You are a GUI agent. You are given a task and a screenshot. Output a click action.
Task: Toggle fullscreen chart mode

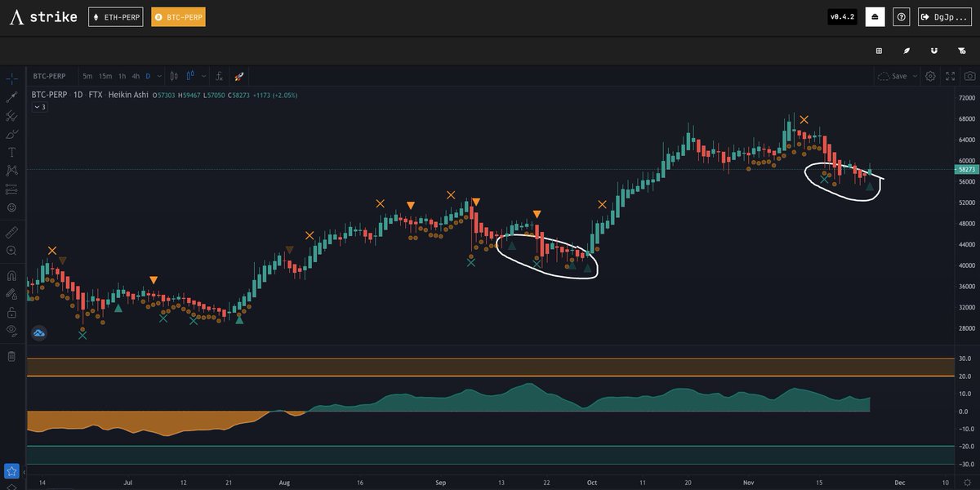(x=950, y=76)
